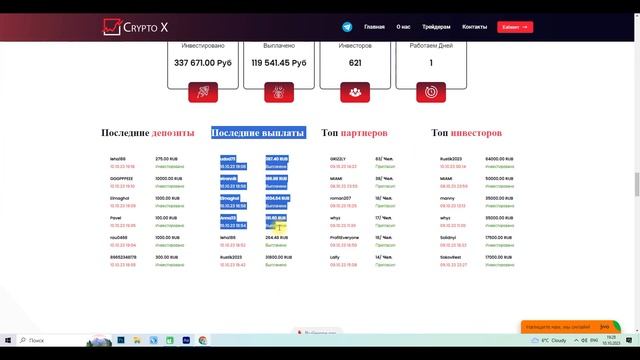Click the 119 541.45 Руб paid value
The image size is (640, 360).
tap(279, 63)
